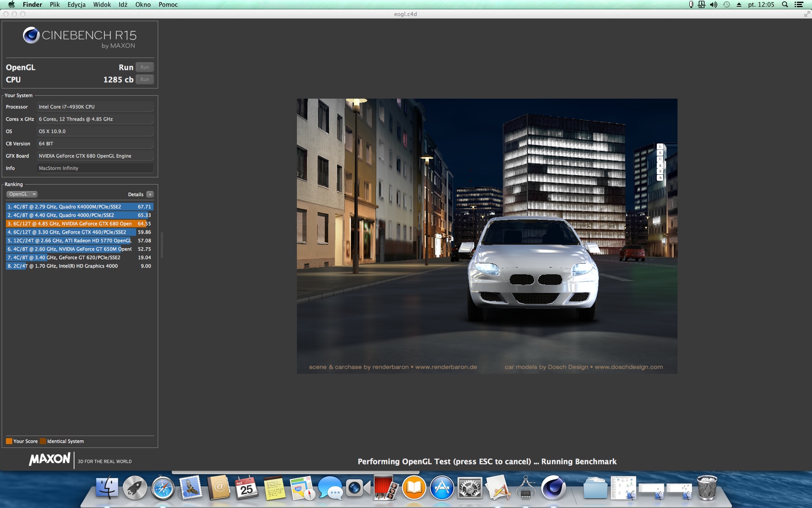
Task: Click the brown Identical System swatch
Action: [x=43, y=441]
